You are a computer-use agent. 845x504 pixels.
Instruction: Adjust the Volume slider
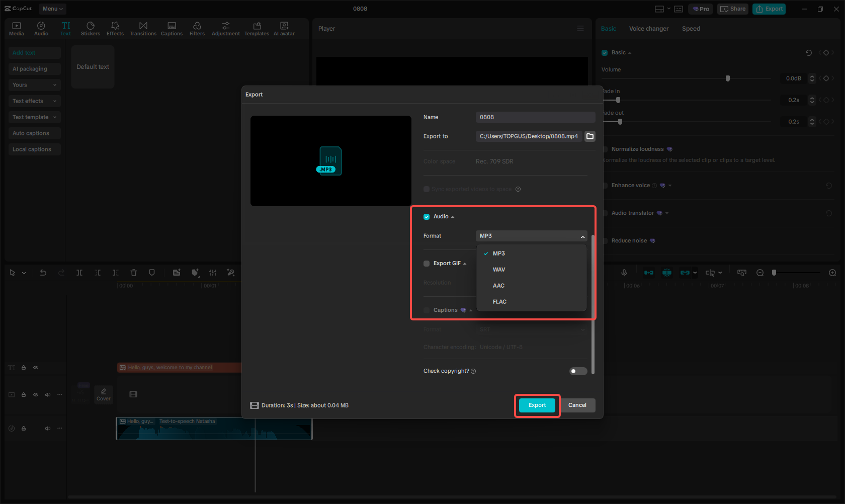(x=727, y=78)
